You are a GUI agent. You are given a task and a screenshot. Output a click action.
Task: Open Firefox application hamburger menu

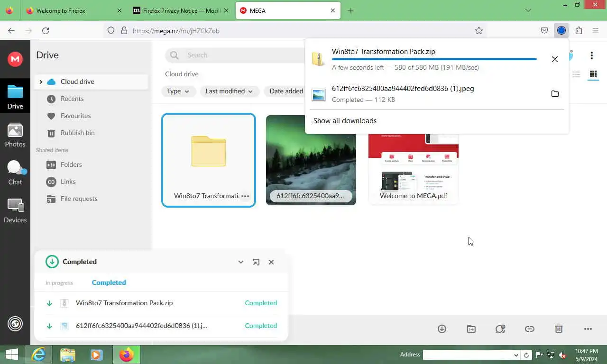596,31
